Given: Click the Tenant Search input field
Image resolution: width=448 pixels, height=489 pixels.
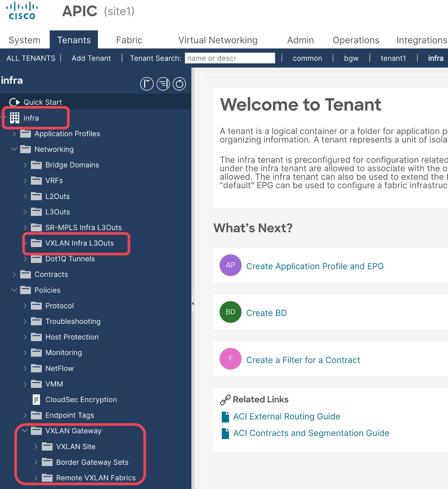Looking at the screenshot, I should (230, 58).
